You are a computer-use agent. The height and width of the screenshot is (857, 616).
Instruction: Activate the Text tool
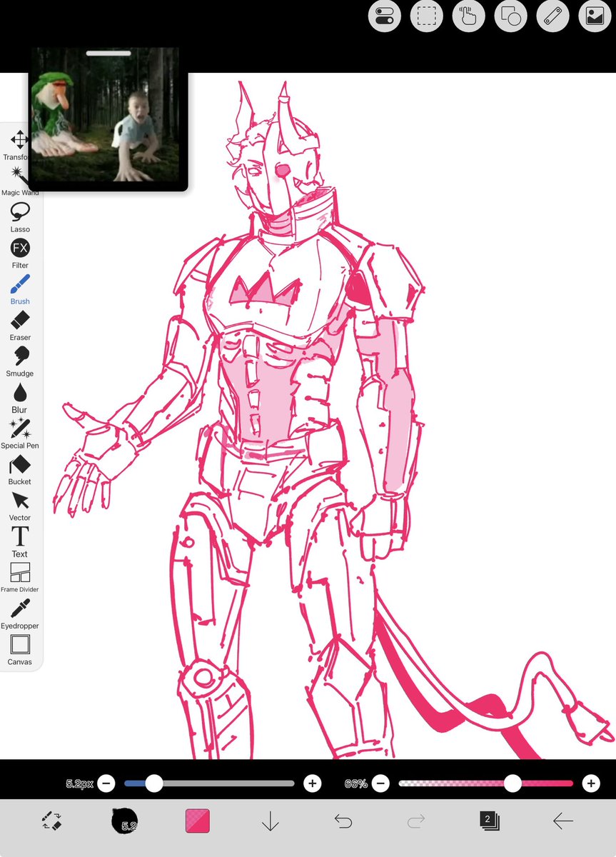click(x=20, y=542)
